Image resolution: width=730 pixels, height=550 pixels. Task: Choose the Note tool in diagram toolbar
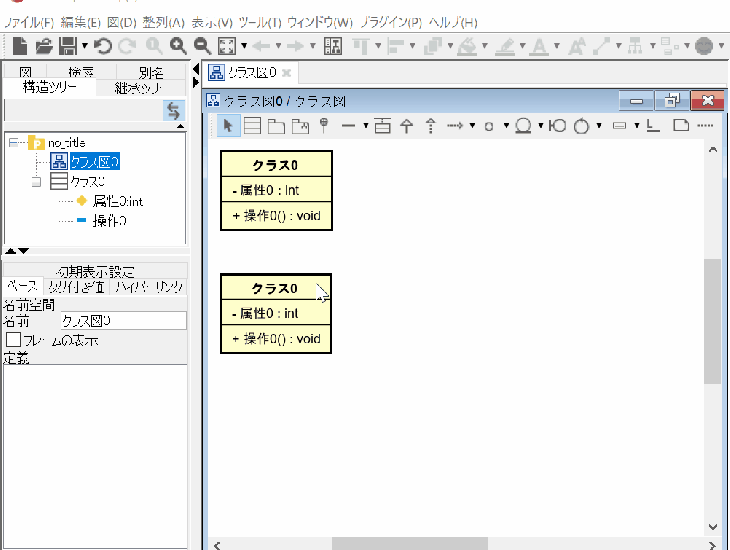680,125
